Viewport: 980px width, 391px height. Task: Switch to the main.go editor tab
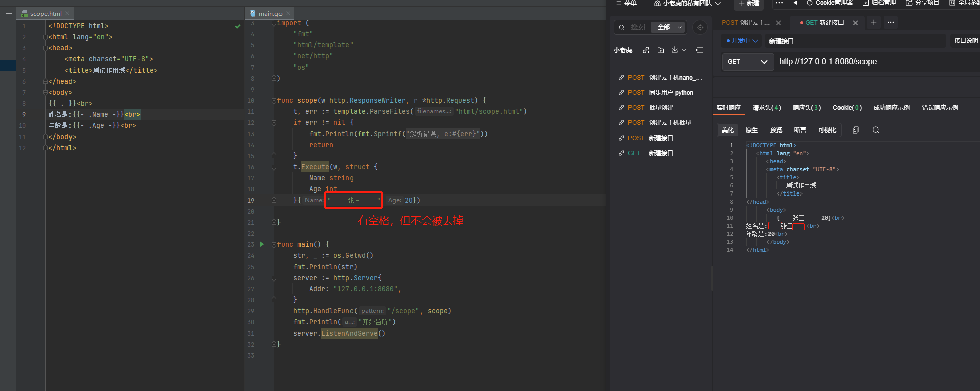click(x=270, y=13)
